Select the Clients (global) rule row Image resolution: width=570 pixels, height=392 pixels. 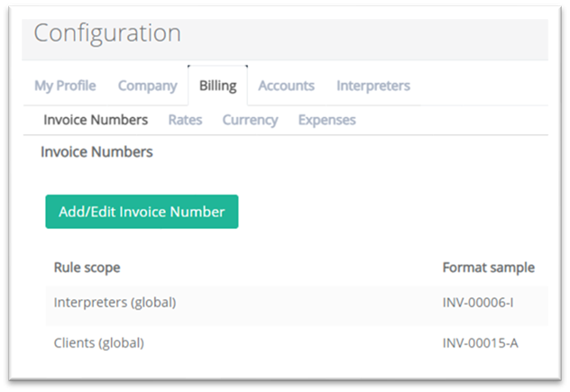click(297, 343)
